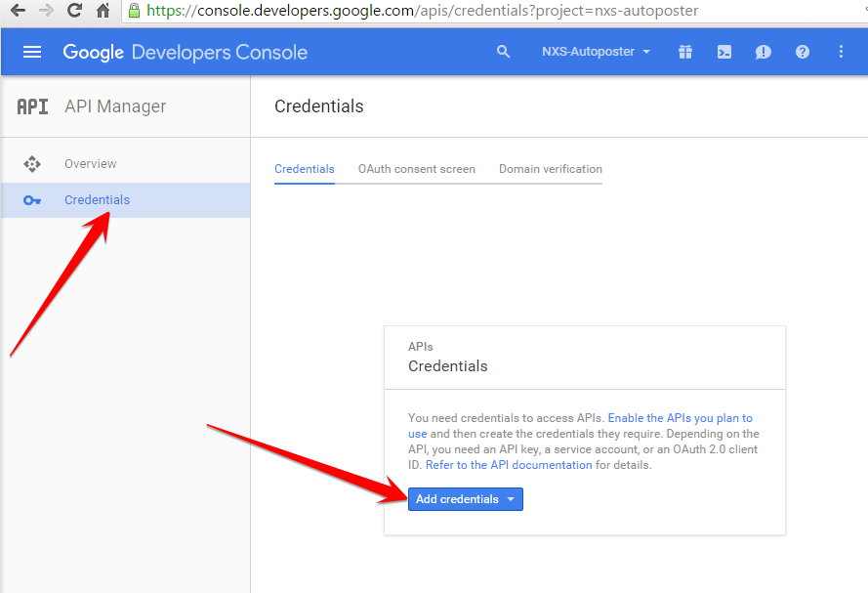Expand the NXS-Autoposter project dropdown
The width and height of the screenshot is (868, 593).
pos(596,52)
